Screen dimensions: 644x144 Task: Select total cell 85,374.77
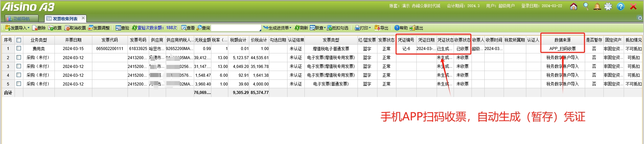tap(259, 93)
